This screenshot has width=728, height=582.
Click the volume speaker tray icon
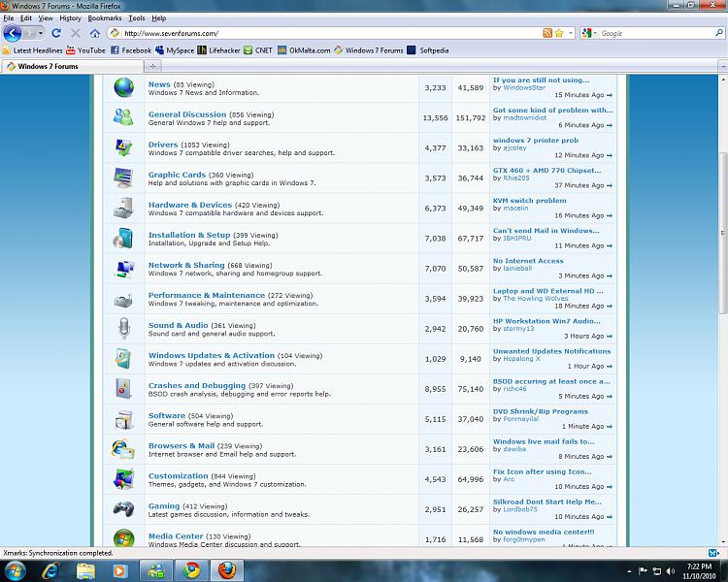coord(670,571)
